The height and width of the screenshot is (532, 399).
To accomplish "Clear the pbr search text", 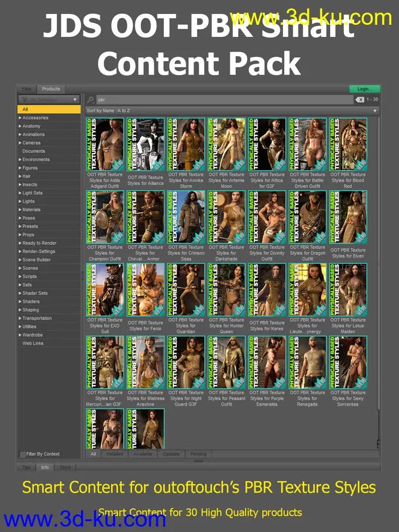I will [x=360, y=100].
